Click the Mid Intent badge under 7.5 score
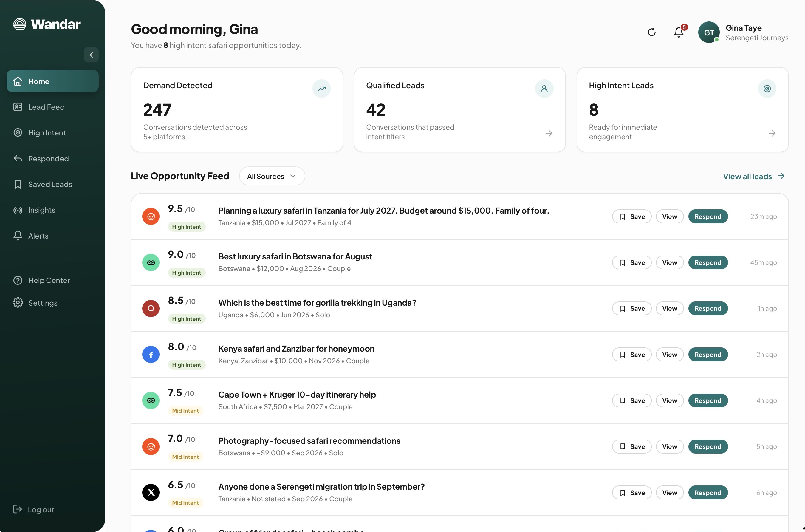 tap(185, 411)
